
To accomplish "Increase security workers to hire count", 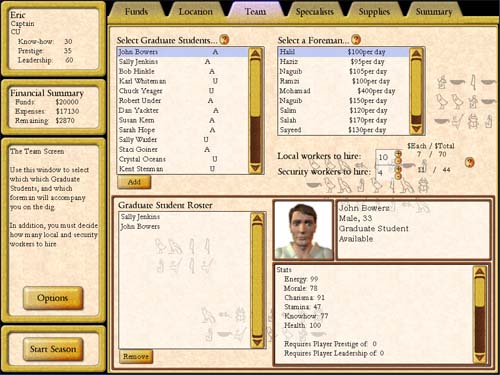I will click(398, 169).
